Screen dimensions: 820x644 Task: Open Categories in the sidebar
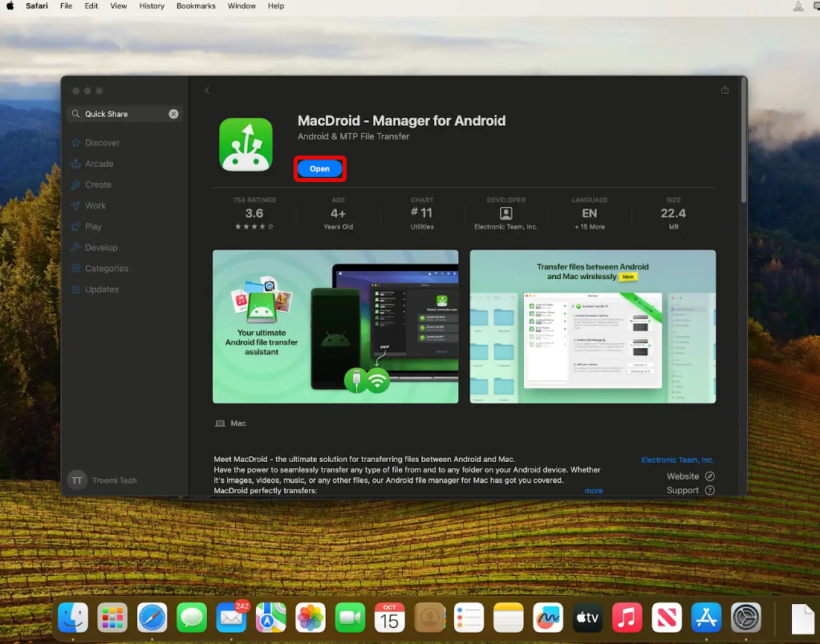[x=106, y=268]
